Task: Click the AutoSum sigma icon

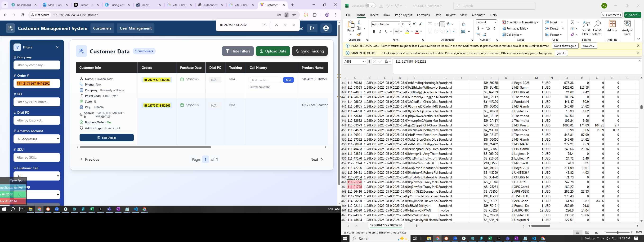Action: (572, 22)
